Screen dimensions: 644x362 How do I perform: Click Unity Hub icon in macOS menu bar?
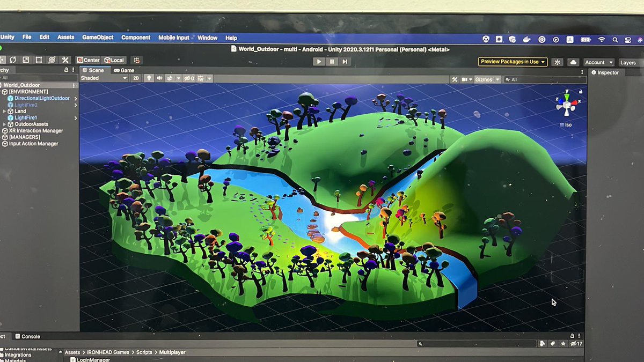click(486, 39)
